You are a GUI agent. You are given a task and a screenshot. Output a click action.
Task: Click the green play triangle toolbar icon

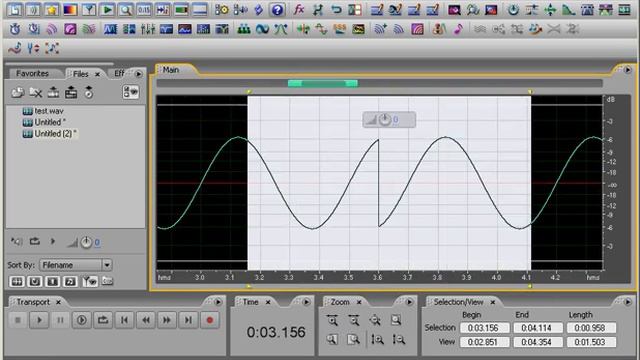pyautogui.click(x=107, y=9)
